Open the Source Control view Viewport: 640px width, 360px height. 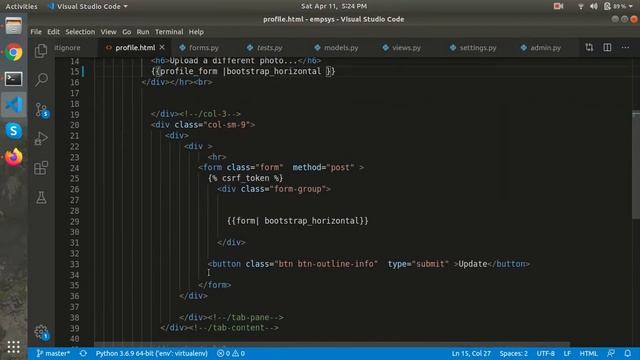42,110
